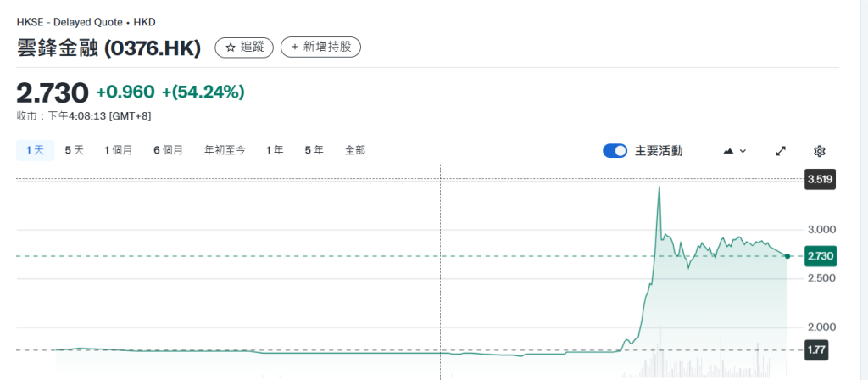This screenshot has height=380, width=868.
Task: Select 年初至今 range
Action: [x=225, y=150]
